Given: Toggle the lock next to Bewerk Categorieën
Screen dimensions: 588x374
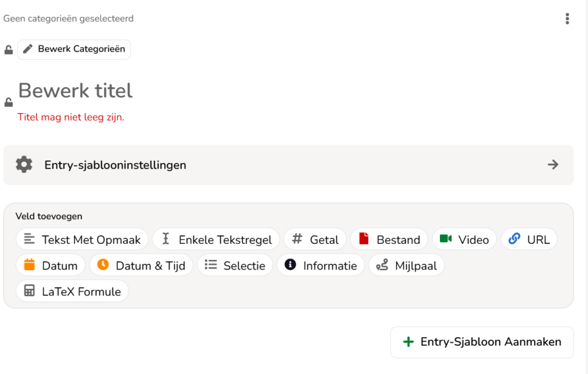Looking at the screenshot, I should click(x=9, y=50).
